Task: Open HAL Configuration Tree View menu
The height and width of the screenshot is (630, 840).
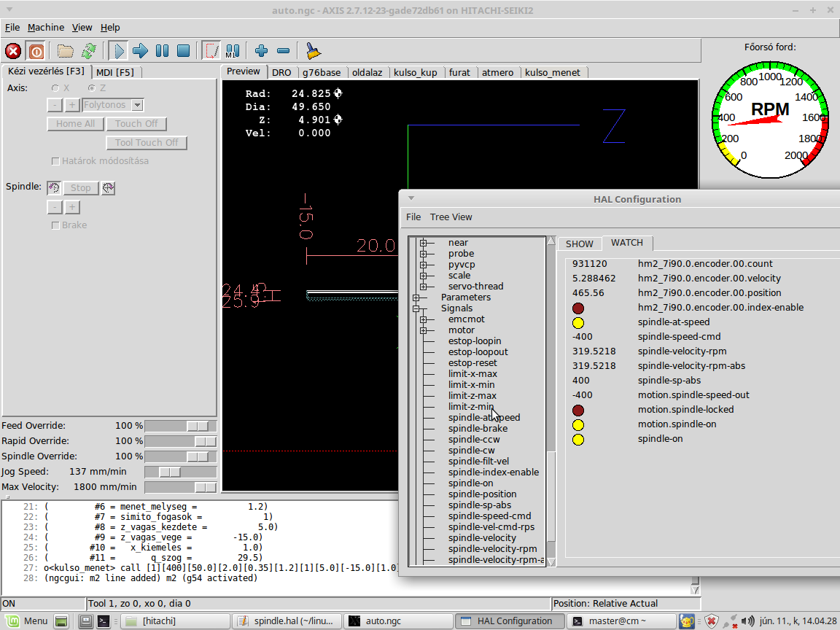Action: click(x=451, y=217)
